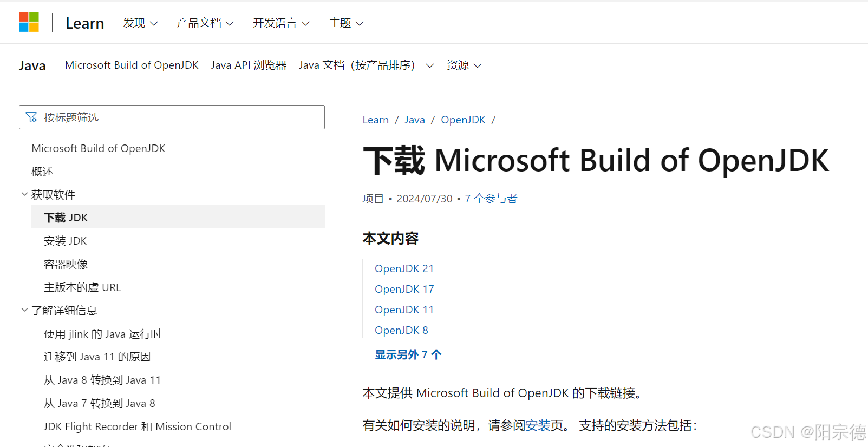Open Microsoft Build of OpenJDK nav tab
Viewport: 868px width, 447px height.
click(132, 65)
